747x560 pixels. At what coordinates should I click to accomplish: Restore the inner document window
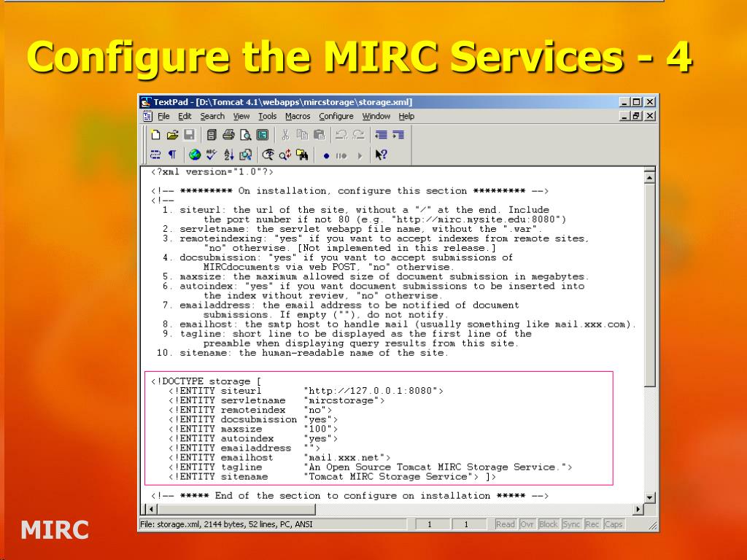(636, 116)
